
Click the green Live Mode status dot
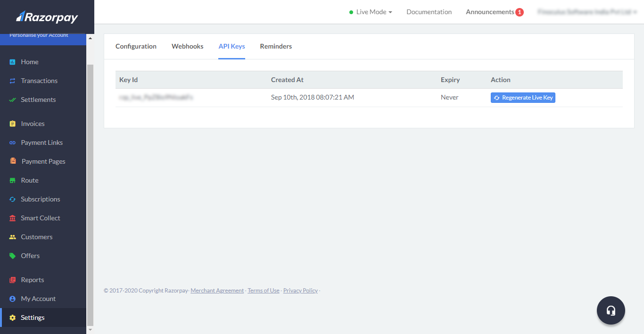tap(351, 12)
